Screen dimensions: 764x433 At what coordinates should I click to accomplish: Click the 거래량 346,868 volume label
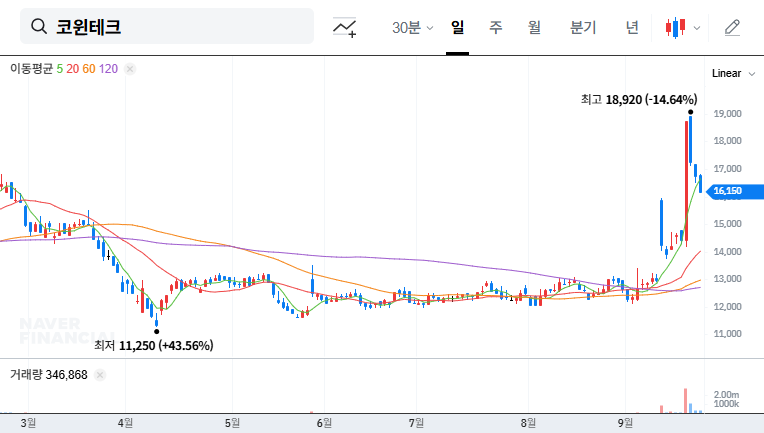[49, 375]
